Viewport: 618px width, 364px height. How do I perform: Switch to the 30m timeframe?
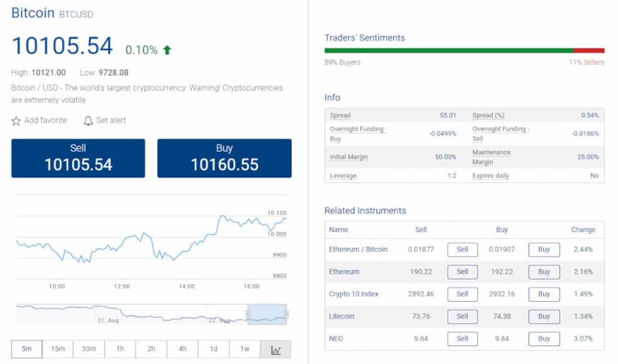pos(89,349)
